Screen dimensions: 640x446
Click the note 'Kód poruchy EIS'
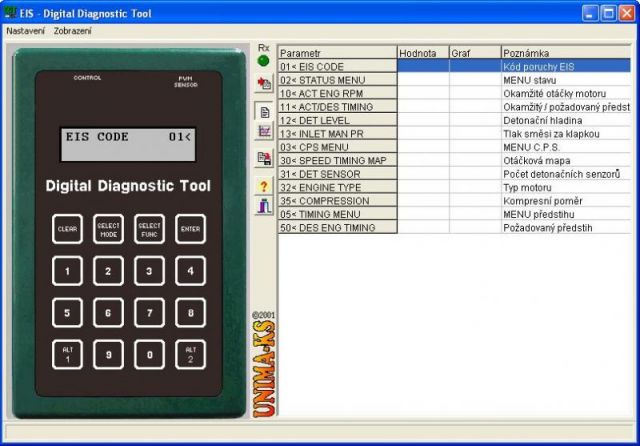[x=538, y=67]
